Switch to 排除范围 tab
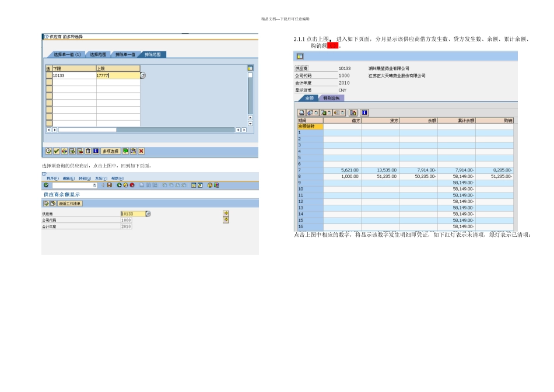554x392 pixels. [x=153, y=54]
